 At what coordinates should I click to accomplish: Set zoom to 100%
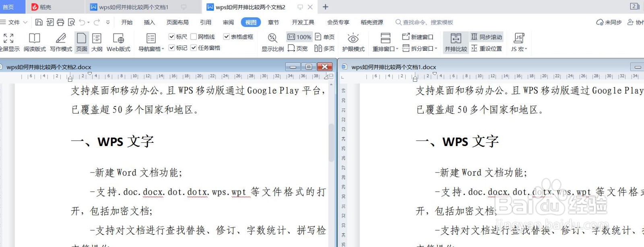pyautogui.click(x=299, y=37)
